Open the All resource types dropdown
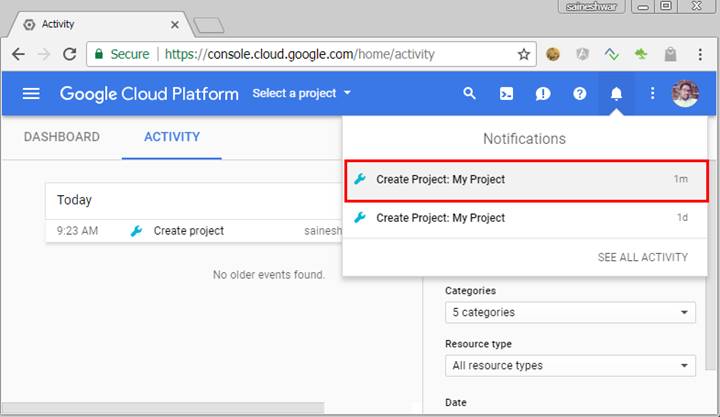 pyautogui.click(x=570, y=366)
